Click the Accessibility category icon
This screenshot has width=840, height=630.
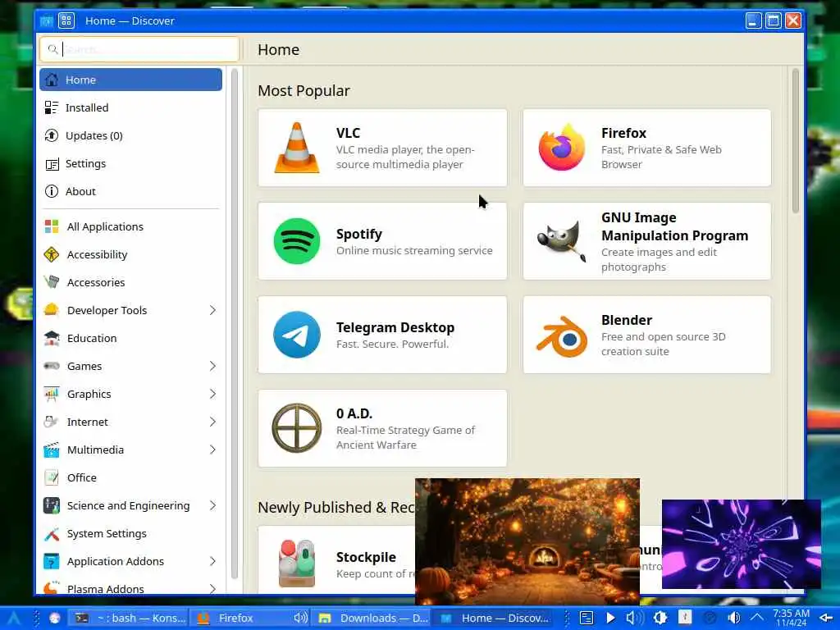(x=52, y=254)
